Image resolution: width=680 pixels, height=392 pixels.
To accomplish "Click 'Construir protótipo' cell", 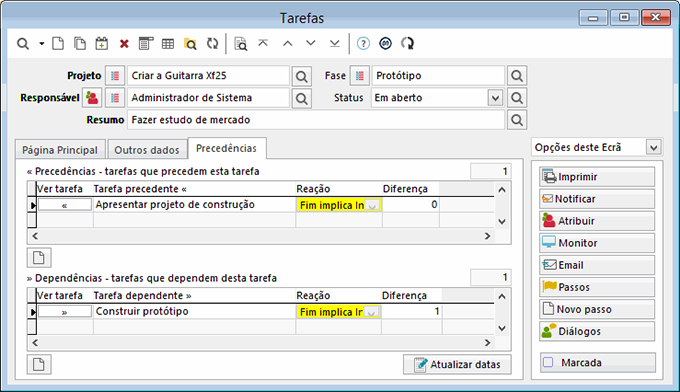I will [194, 311].
